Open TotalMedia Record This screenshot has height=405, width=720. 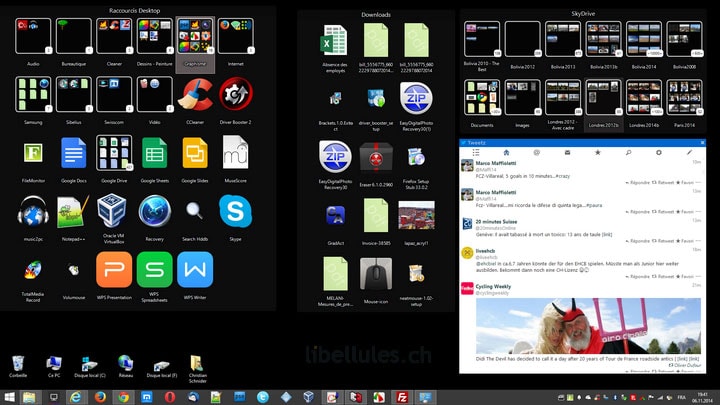point(33,270)
